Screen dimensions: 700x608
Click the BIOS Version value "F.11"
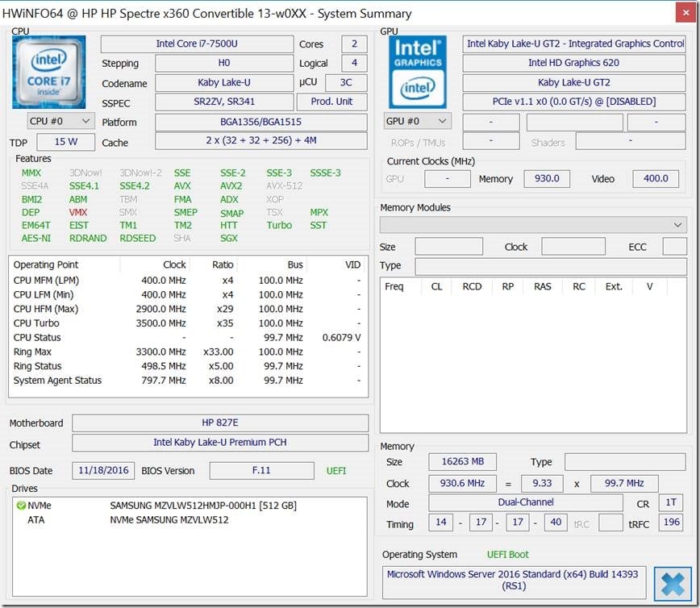(261, 470)
